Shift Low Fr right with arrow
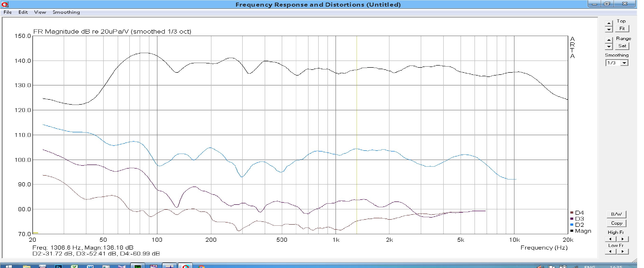Viewport: 644px width, 268px height. coord(622,251)
